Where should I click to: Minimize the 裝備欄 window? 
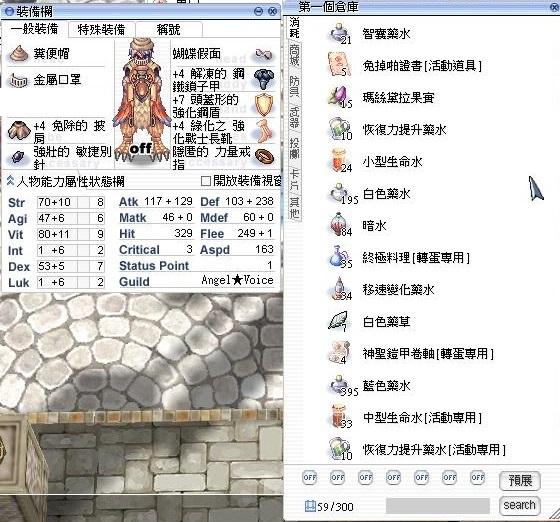click(258, 11)
